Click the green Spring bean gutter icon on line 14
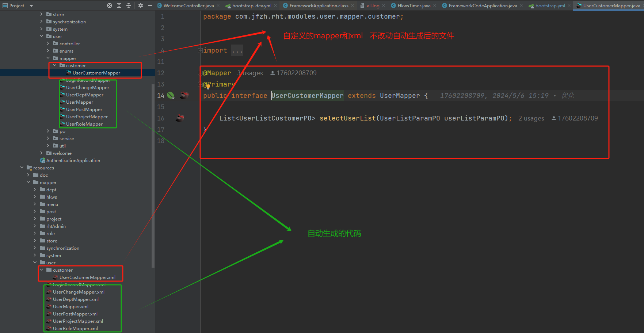Screen dimensions: 644x333 point(171,96)
